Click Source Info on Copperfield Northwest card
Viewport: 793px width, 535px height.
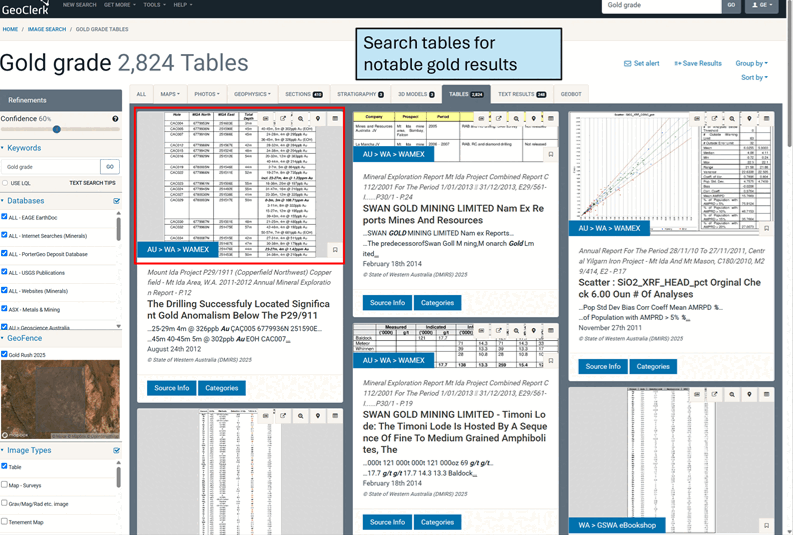171,388
